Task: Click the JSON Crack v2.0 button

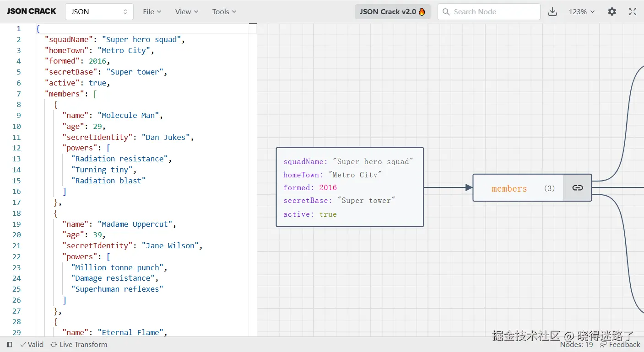Action: 392,12
